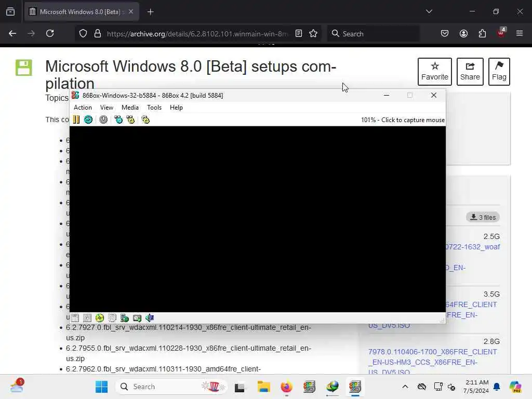The height and width of the screenshot is (399, 532).
Task: Pause emulation in 86Box toolbar
Action: point(76,119)
